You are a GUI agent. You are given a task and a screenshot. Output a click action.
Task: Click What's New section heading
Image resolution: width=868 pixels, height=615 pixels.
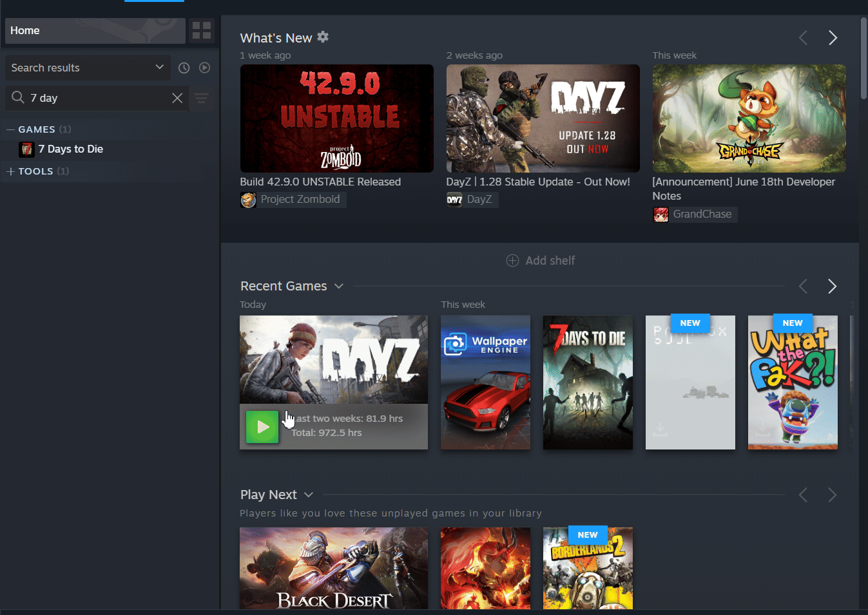(x=276, y=38)
